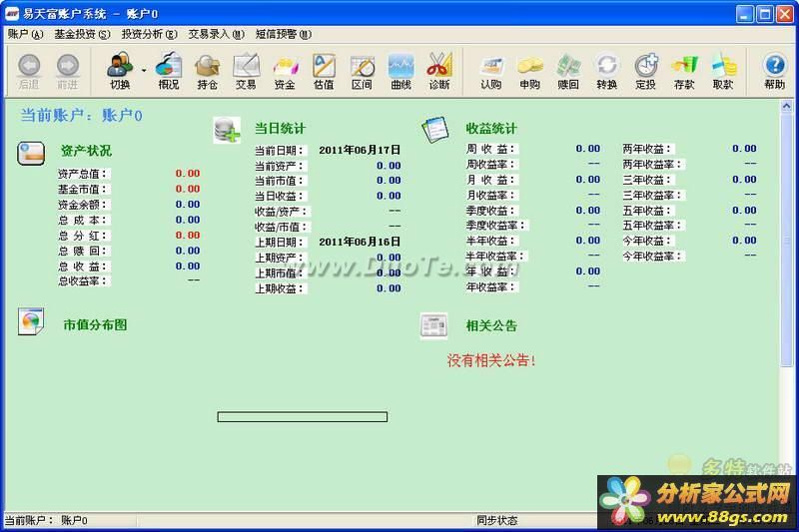The width and height of the screenshot is (799, 532).
Task: Open the 诊断 diagnosis toolbar icon
Action: click(439, 71)
